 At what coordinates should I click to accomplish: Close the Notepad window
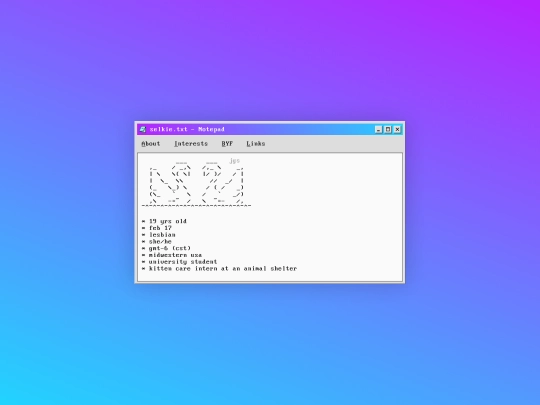[x=397, y=129]
